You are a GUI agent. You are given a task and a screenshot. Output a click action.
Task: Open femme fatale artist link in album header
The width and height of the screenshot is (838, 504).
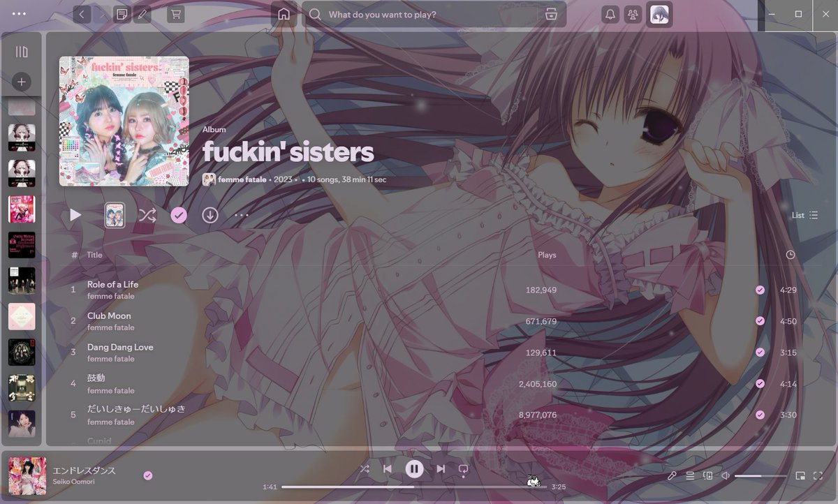(242, 179)
